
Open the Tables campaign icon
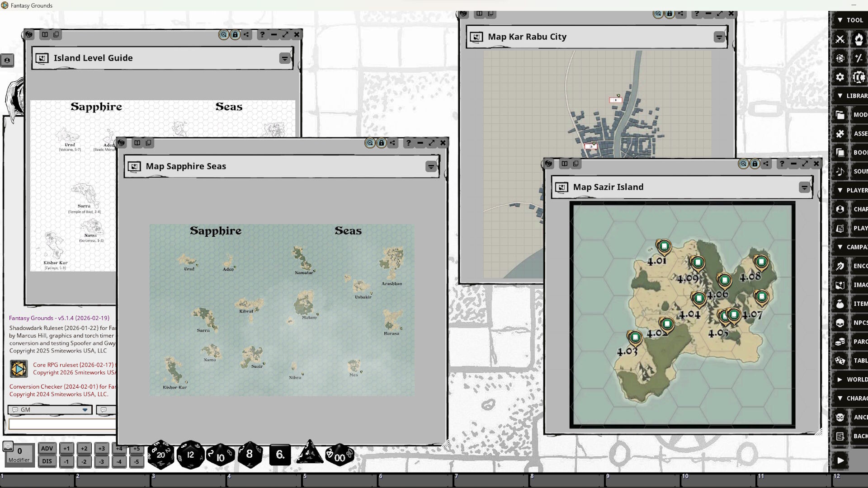point(840,360)
